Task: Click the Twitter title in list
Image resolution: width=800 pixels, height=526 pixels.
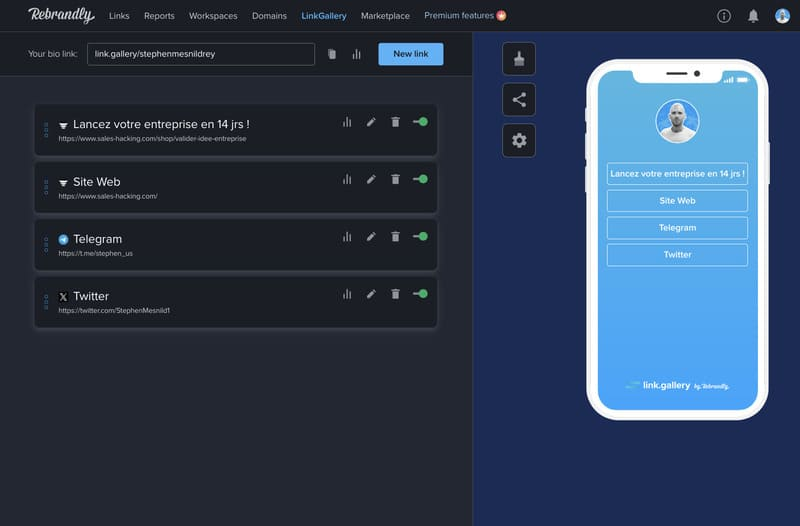Action: (x=91, y=296)
